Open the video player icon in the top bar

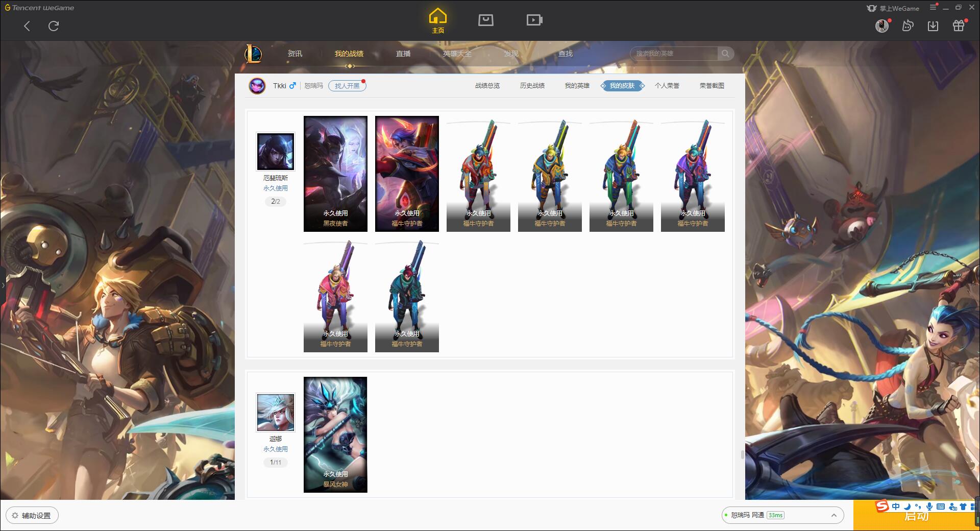[534, 20]
